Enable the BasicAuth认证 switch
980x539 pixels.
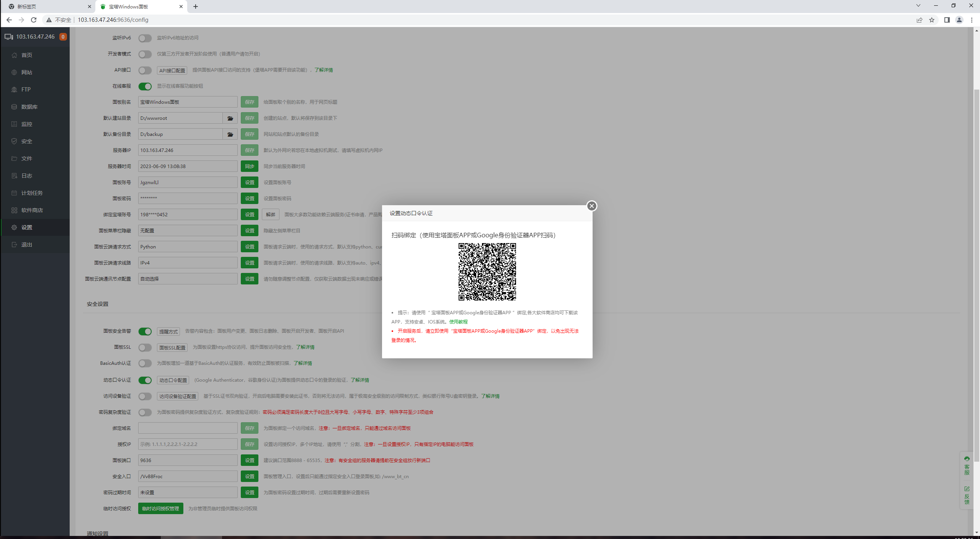(145, 363)
